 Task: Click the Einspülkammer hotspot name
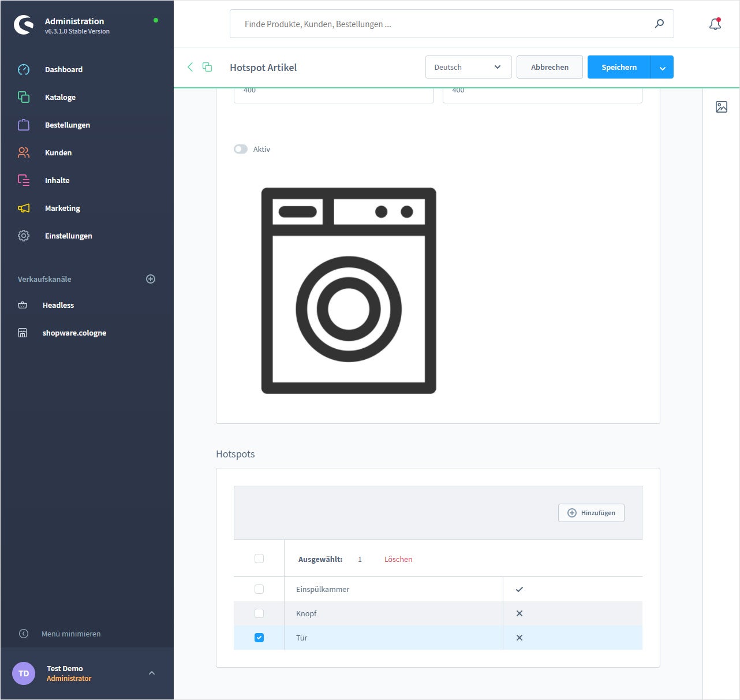coord(323,589)
